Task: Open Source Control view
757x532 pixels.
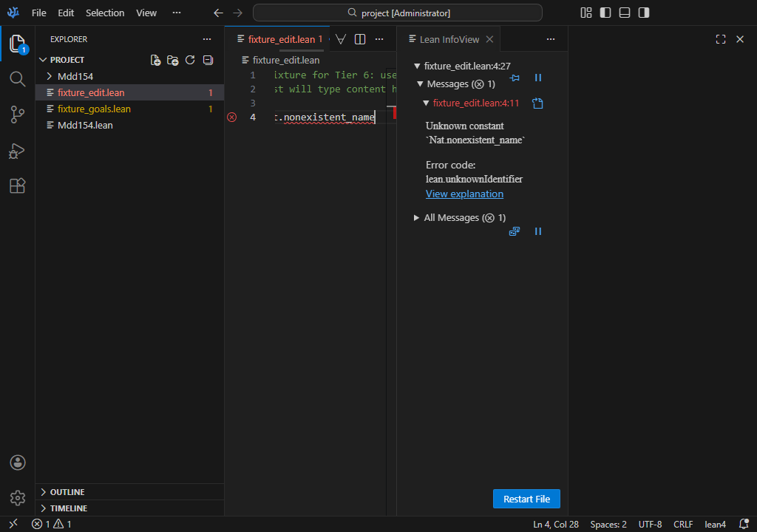Action: pos(17,115)
